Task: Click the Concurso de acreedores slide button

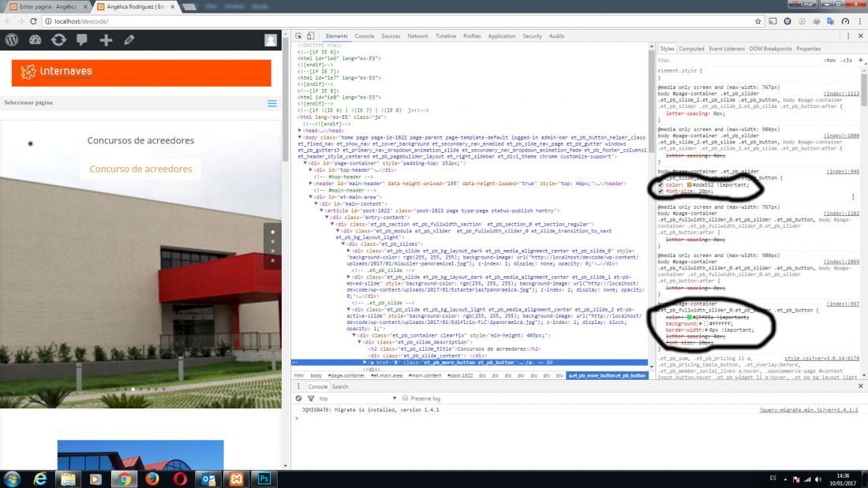Action: point(140,169)
